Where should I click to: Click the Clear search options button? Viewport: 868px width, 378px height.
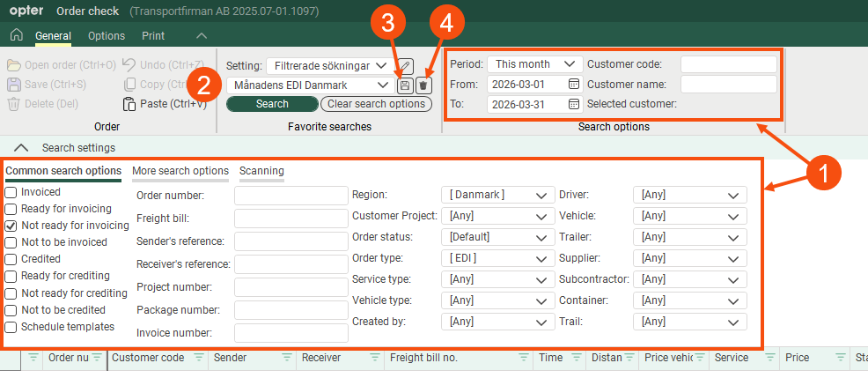click(375, 104)
